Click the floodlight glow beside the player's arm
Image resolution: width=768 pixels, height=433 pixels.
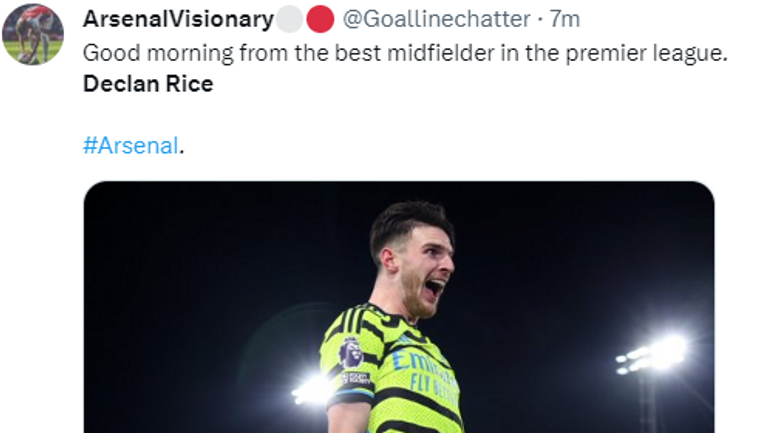(312, 390)
